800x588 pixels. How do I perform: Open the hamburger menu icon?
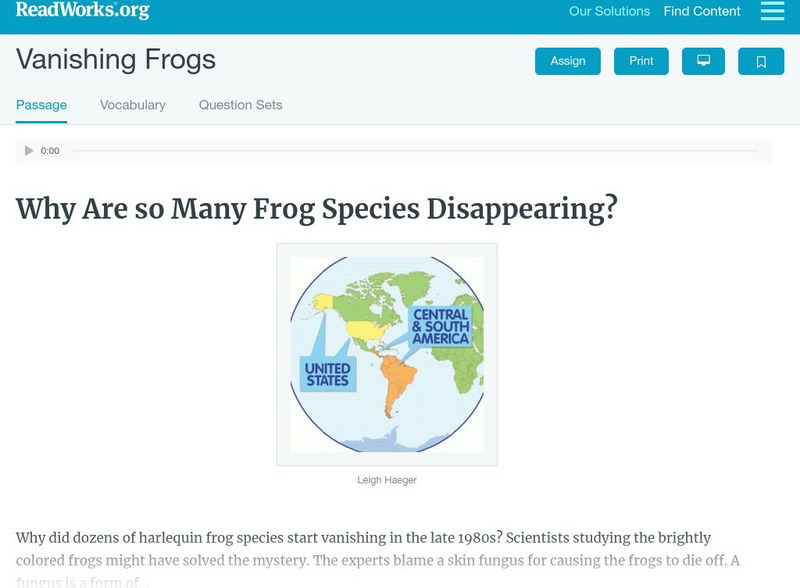tap(772, 11)
